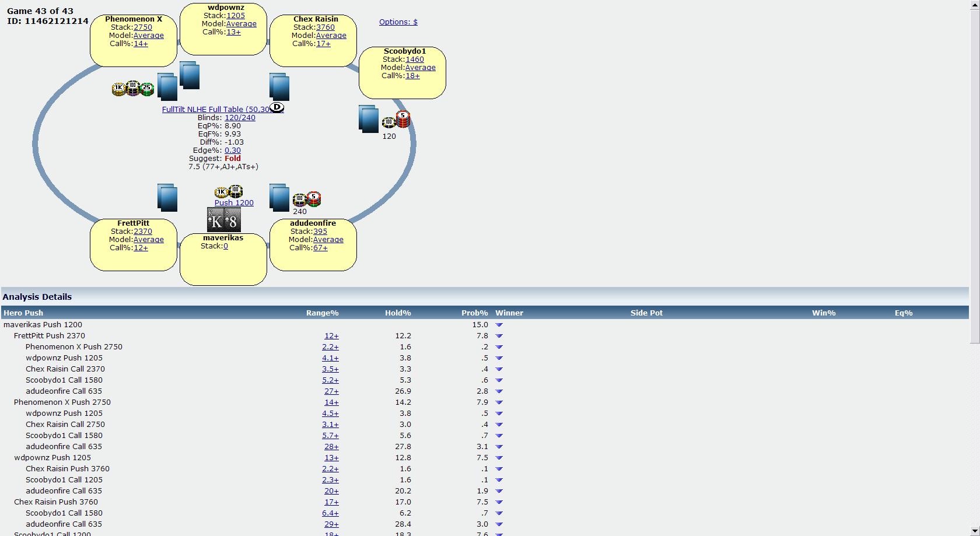The image size is (980, 536).
Task: Click the vertical scrollbar on the right
Action: pyautogui.click(x=975, y=175)
